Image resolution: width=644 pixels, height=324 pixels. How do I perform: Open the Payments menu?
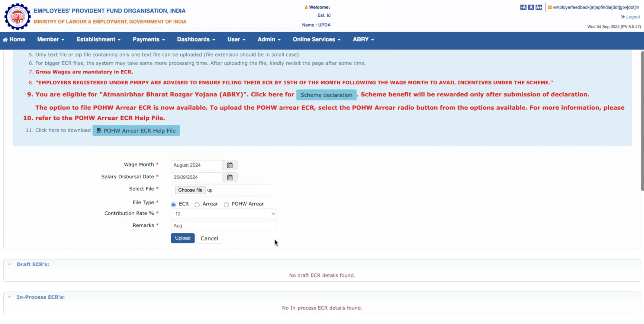(x=149, y=40)
